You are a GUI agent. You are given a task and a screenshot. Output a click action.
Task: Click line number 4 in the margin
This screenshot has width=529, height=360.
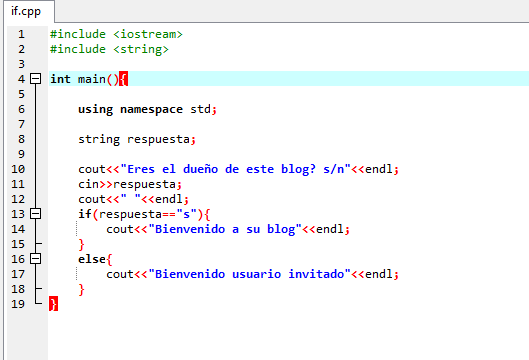21,79
